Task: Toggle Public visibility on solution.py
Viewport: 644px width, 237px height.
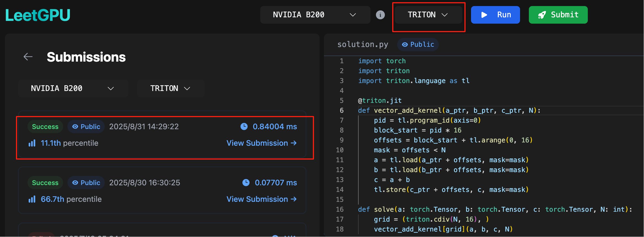Action: tap(418, 45)
